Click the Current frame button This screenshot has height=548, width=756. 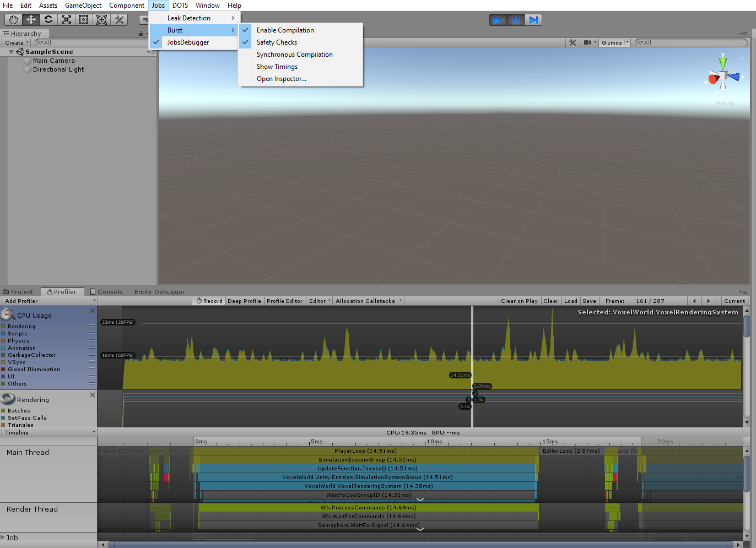pos(735,301)
